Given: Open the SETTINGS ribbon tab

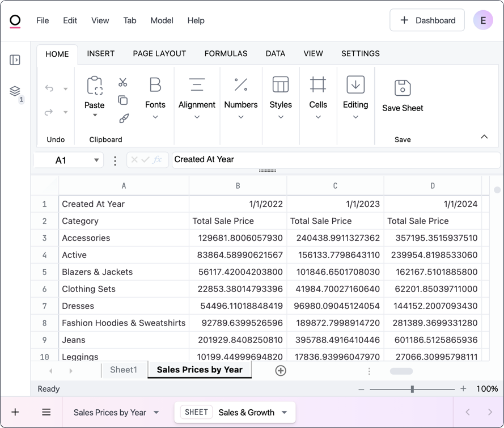Looking at the screenshot, I should pos(361,53).
